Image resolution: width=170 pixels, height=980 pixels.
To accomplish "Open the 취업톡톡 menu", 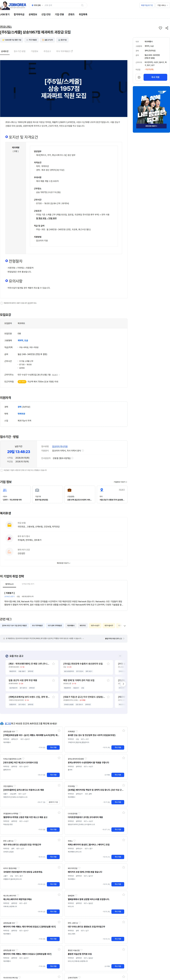I will (83, 14).
